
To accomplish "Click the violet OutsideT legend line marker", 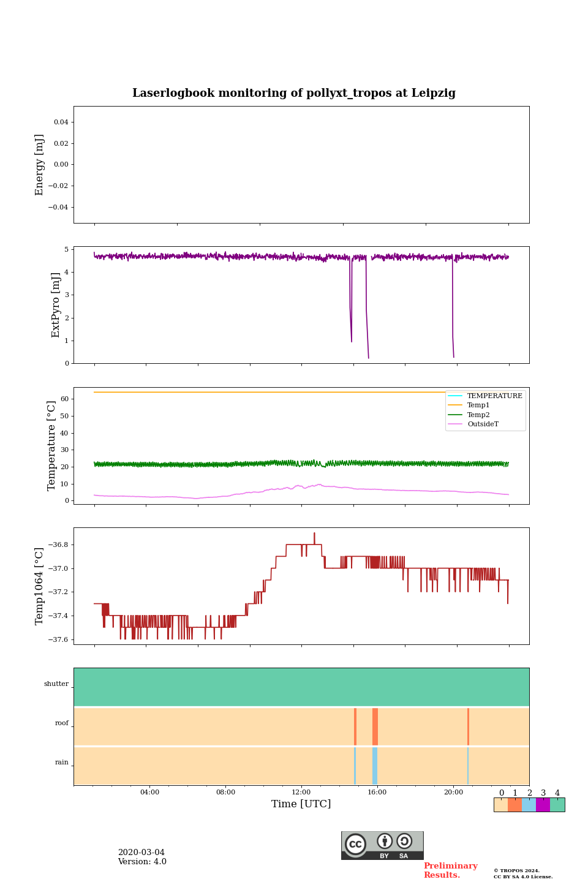I will 456,424.
